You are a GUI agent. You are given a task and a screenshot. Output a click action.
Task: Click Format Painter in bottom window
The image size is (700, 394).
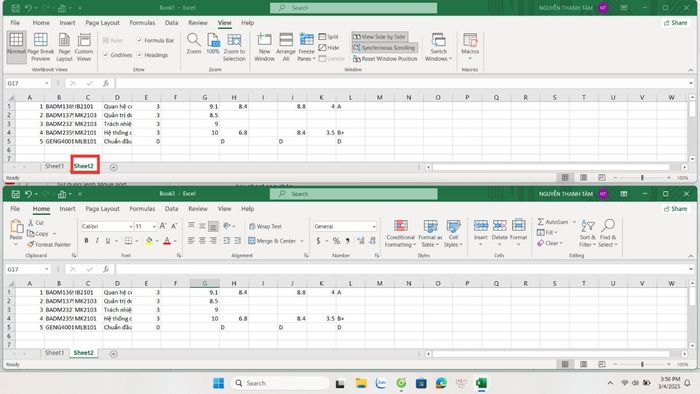pyautogui.click(x=49, y=245)
